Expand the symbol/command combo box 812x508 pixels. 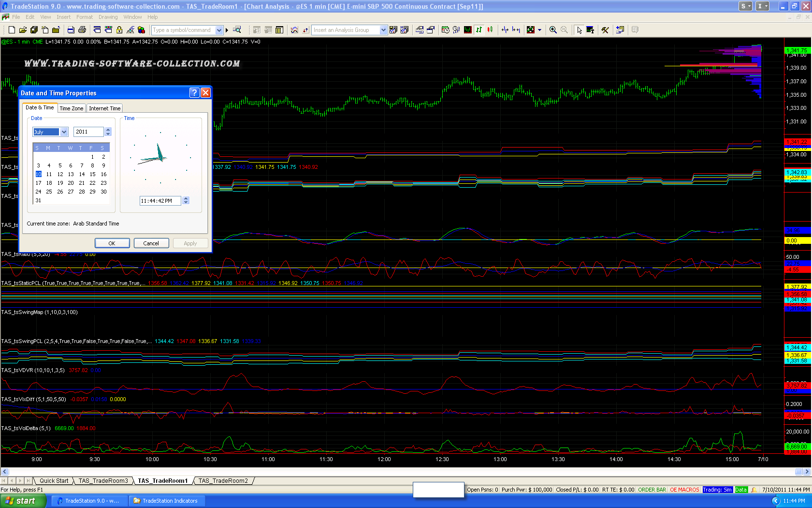219,30
